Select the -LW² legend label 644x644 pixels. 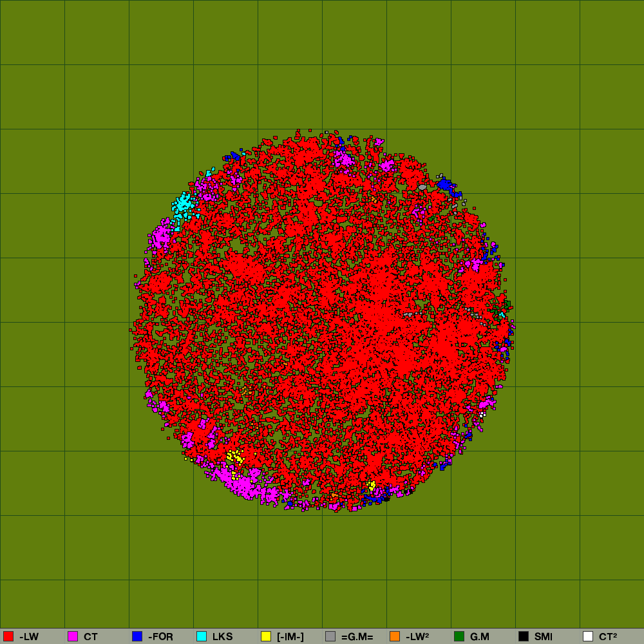click(417, 637)
